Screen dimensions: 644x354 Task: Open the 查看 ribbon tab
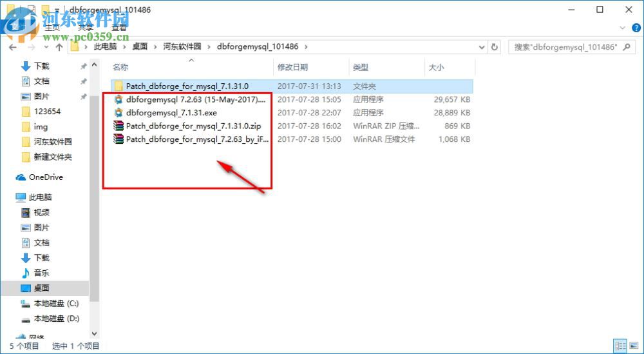tap(119, 28)
